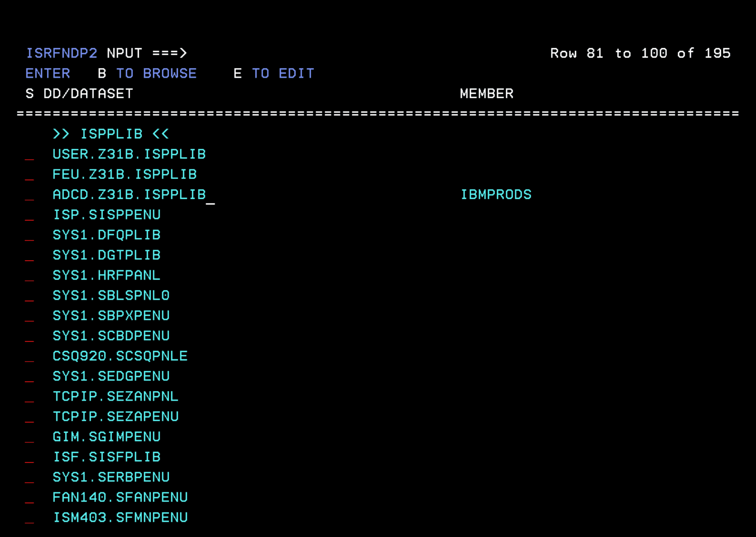
Task: Click the B TO BROWSE option text
Action: click(147, 73)
